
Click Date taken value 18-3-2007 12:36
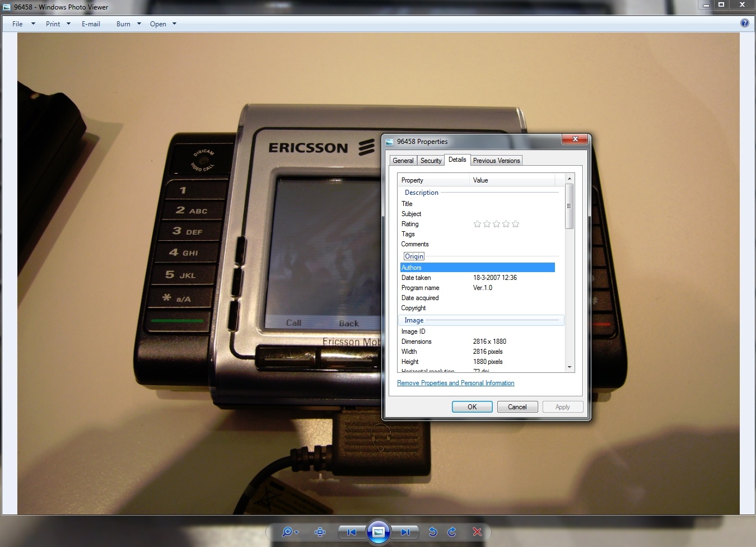[495, 278]
